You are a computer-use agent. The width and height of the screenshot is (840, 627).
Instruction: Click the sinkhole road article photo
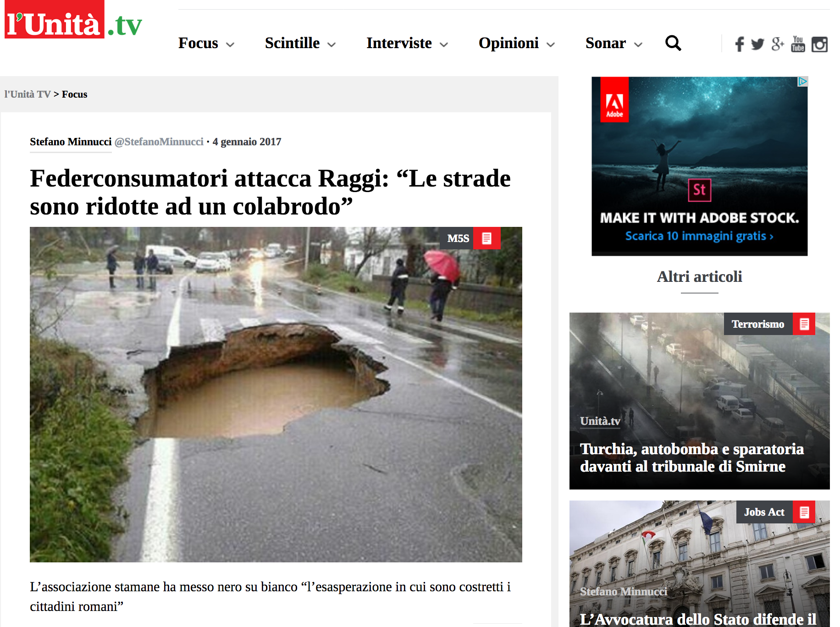276,395
